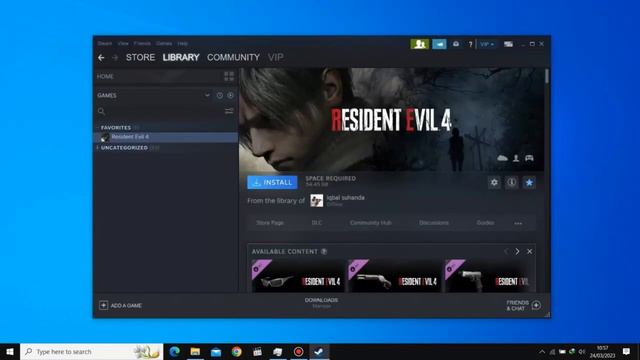Open Friends & Chat
Viewport: 640px width, 360px height.
pyautogui.click(x=524, y=305)
